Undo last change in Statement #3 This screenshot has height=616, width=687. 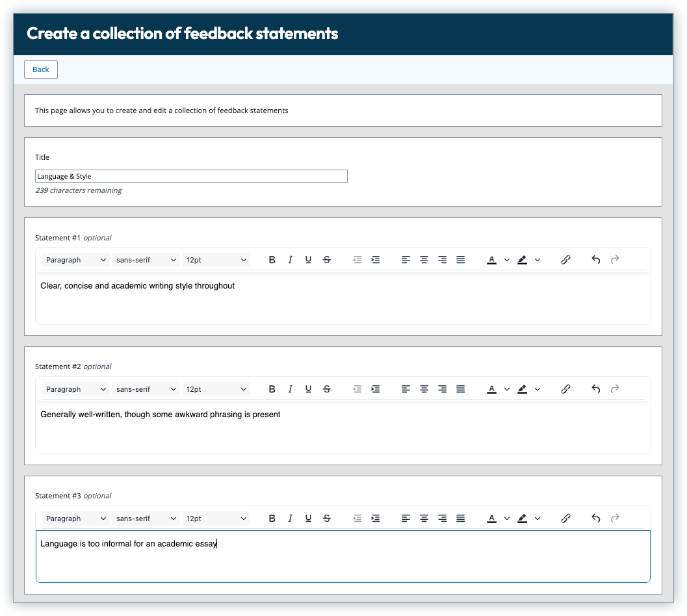coord(596,519)
